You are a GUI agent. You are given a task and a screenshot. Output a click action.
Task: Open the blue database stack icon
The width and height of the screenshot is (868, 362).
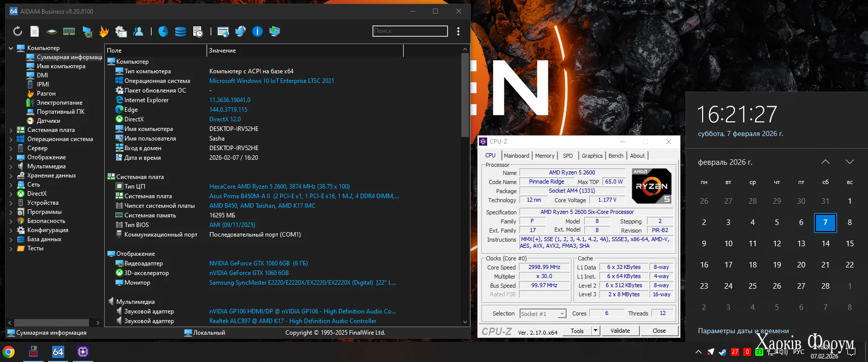pyautogui.click(x=181, y=31)
